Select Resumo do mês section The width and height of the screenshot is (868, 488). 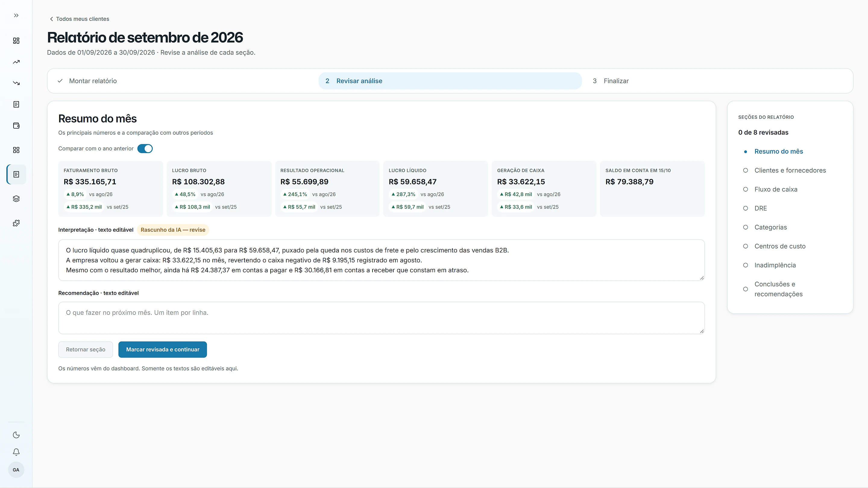(779, 152)
